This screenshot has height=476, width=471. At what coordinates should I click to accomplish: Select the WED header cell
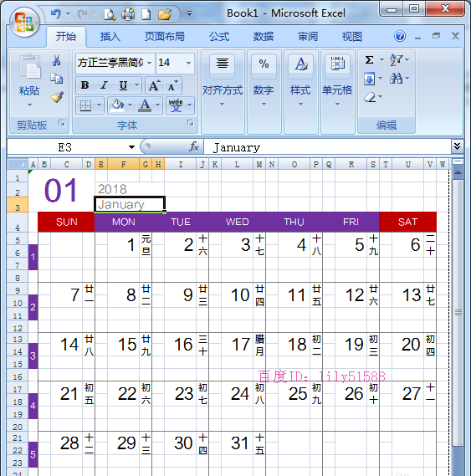pos(237,222)
